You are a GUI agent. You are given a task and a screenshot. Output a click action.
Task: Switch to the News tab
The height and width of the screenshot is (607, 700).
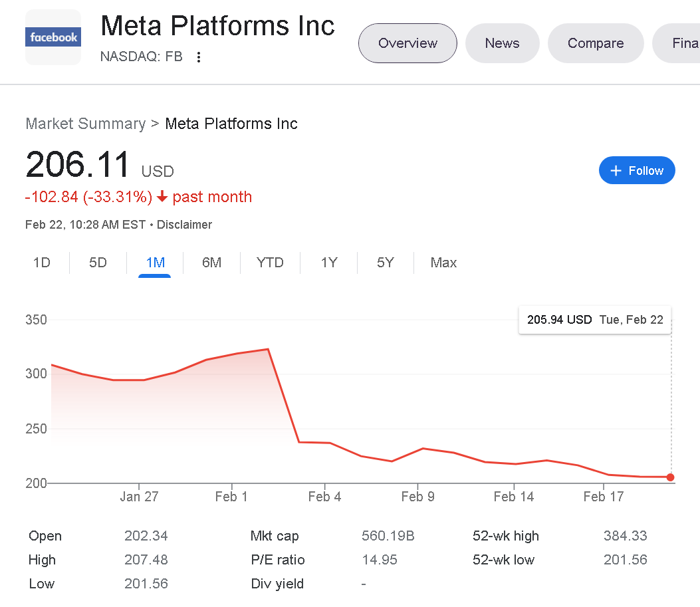[503, 43]
